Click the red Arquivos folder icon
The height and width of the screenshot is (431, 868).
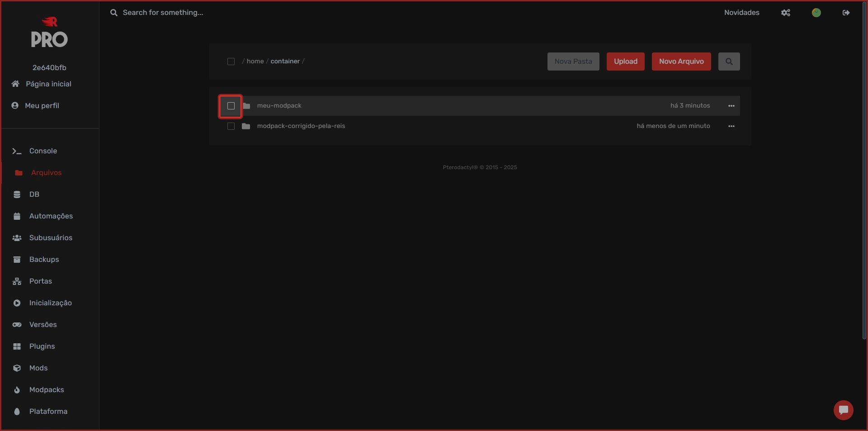19,173
